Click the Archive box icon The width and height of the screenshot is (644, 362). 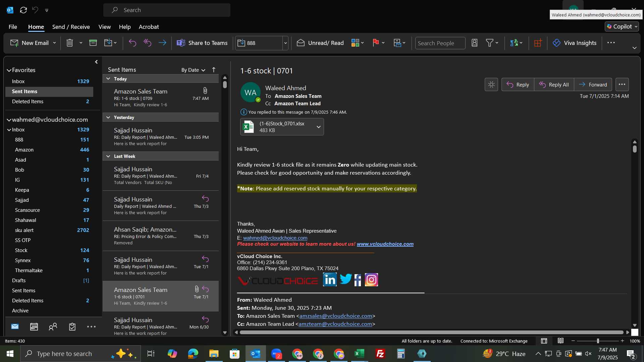[93, 43]
